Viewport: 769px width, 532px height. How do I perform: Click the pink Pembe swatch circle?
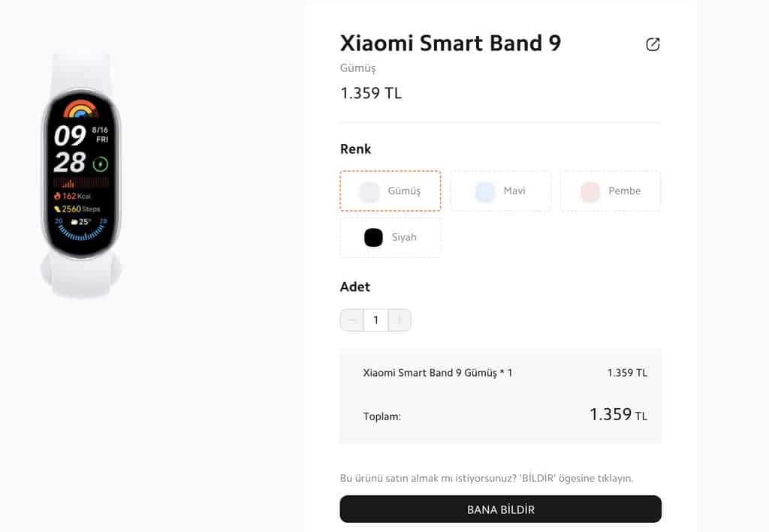tap(590, 191)
